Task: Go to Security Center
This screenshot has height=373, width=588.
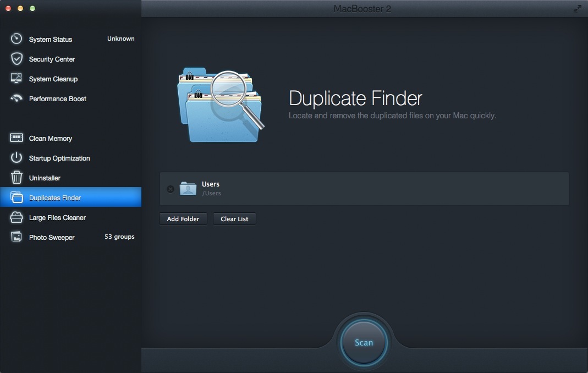Action: click(x=70, y=59)
